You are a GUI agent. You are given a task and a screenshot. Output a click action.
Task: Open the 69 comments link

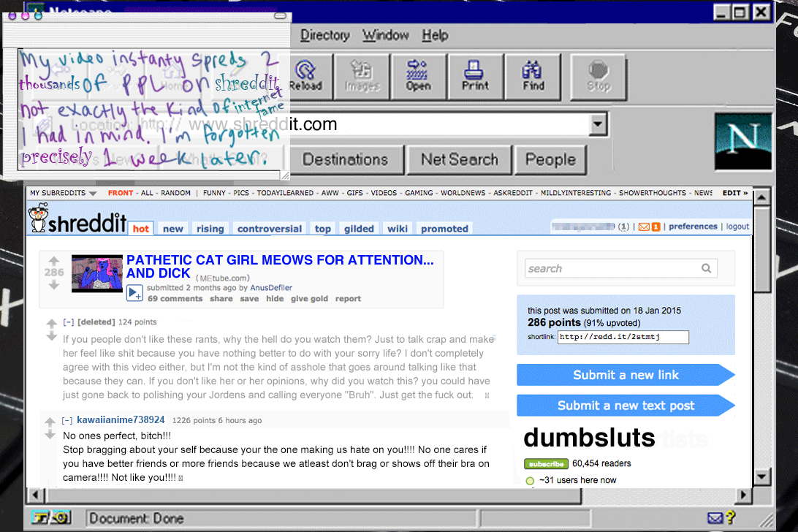click(175, 299)
